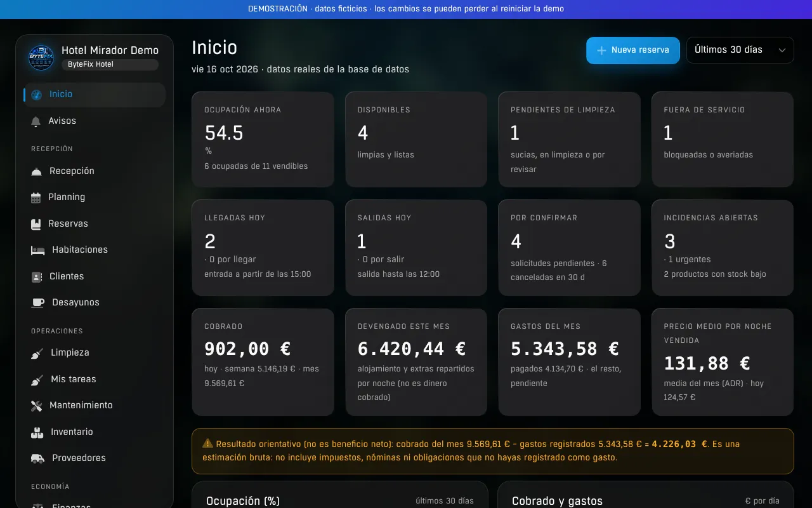The height and width of the screenshot is (508, 812).
Task: Click the 6 ocupadas de 11 vendibles text
Action: click(x=256, y=166)
